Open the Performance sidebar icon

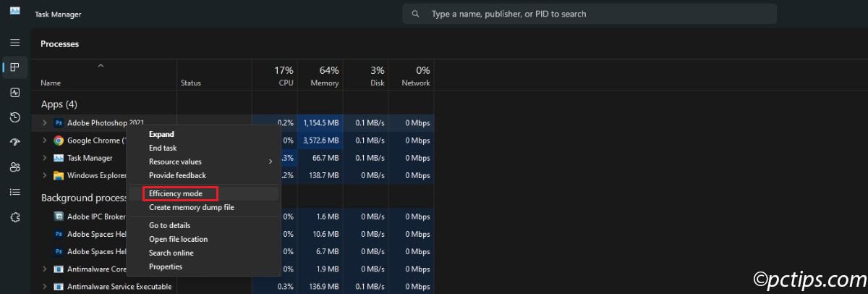tap(14, 93)
